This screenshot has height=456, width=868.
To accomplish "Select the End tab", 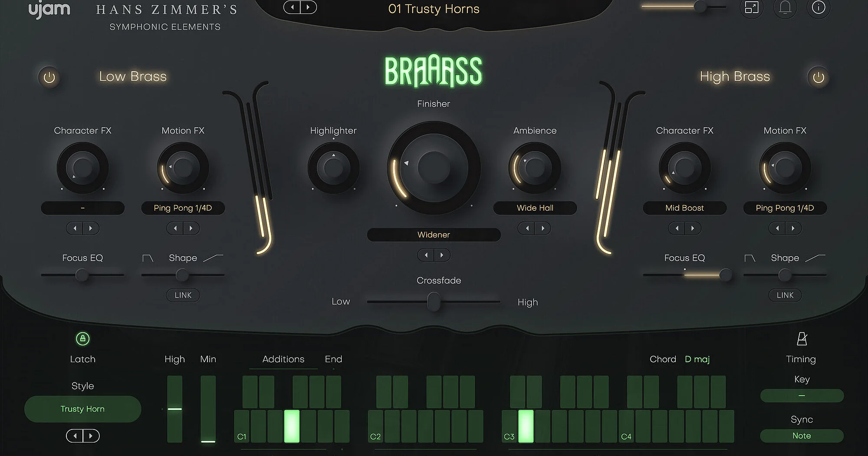I will (333, 359).
